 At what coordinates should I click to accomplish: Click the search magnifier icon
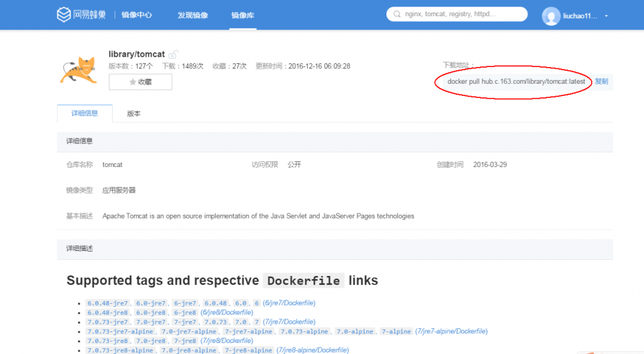[x=397, y=14]
